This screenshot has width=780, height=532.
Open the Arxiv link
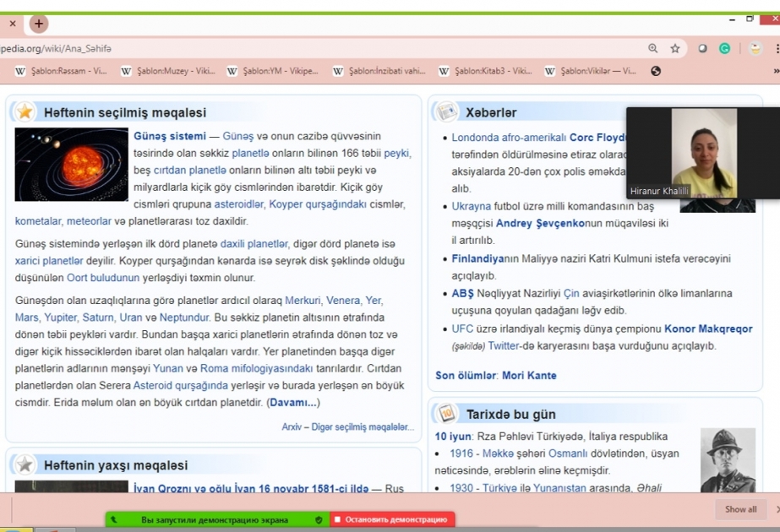(292, 427)
